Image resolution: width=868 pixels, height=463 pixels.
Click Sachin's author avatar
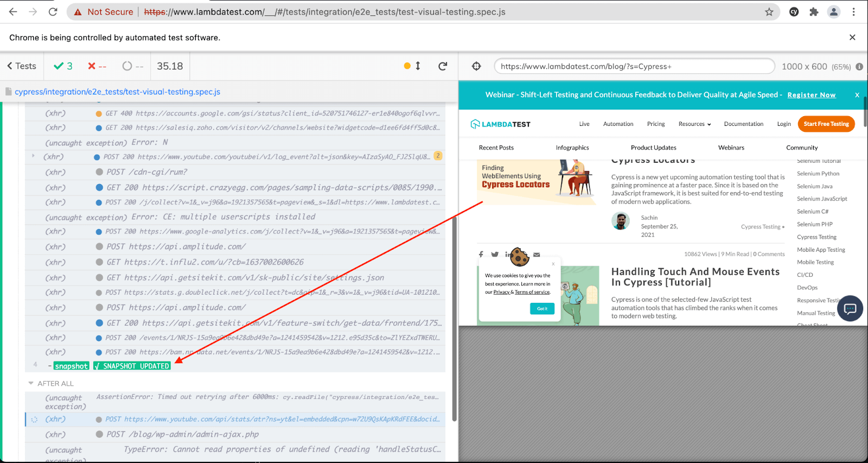pyautogui.click(x=621, y=221)
